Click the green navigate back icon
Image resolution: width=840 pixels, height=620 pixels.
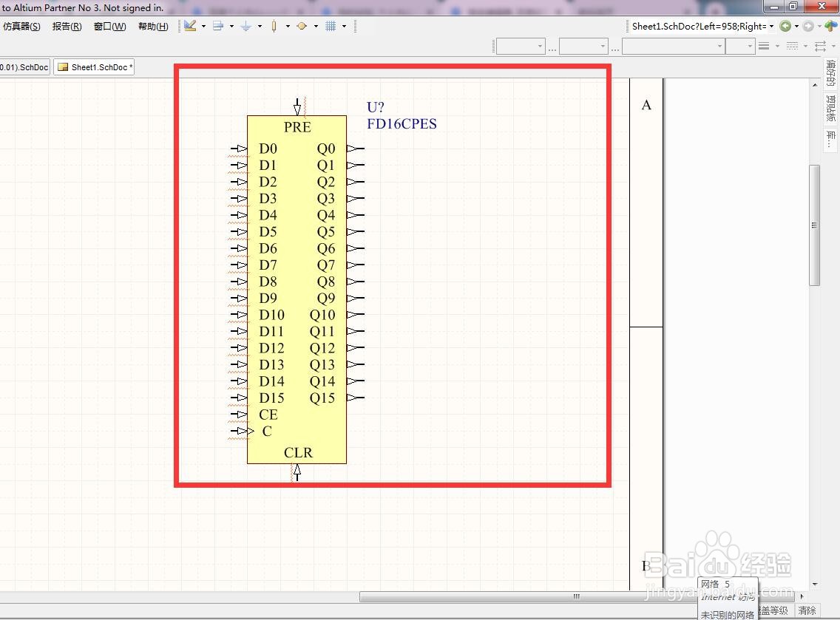[x=785, y=27]
